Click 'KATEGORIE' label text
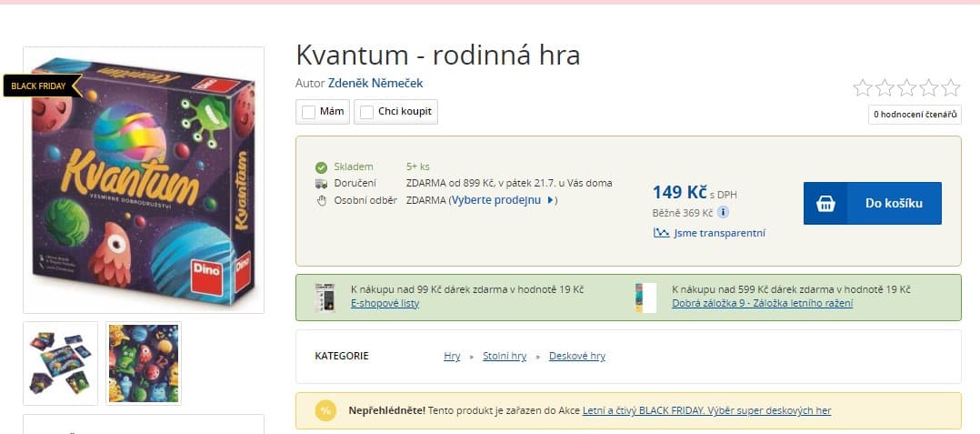This screenshot has width=980, height=434. pyautogui.click(x=342, y=356)
